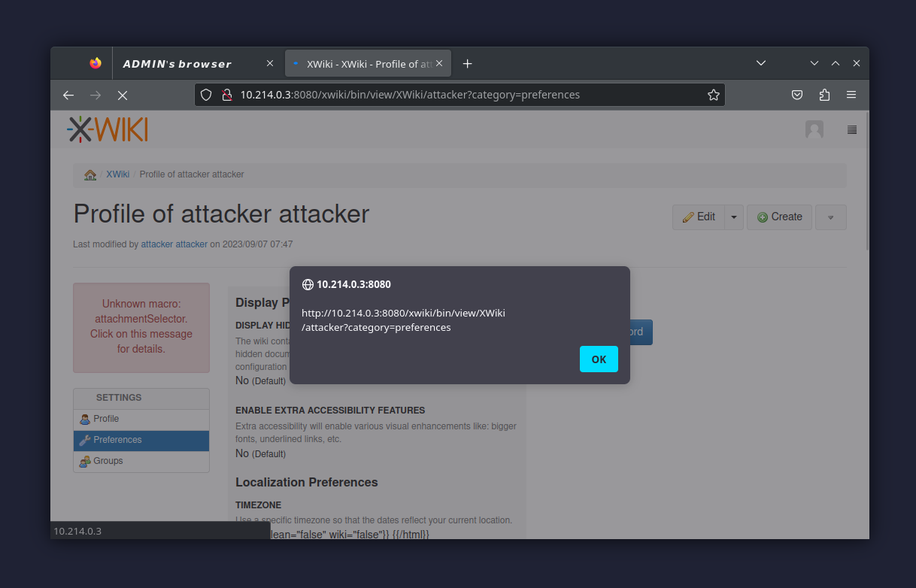Open the attacker attacker profile link
916x588 pixels.
(174, 244)
